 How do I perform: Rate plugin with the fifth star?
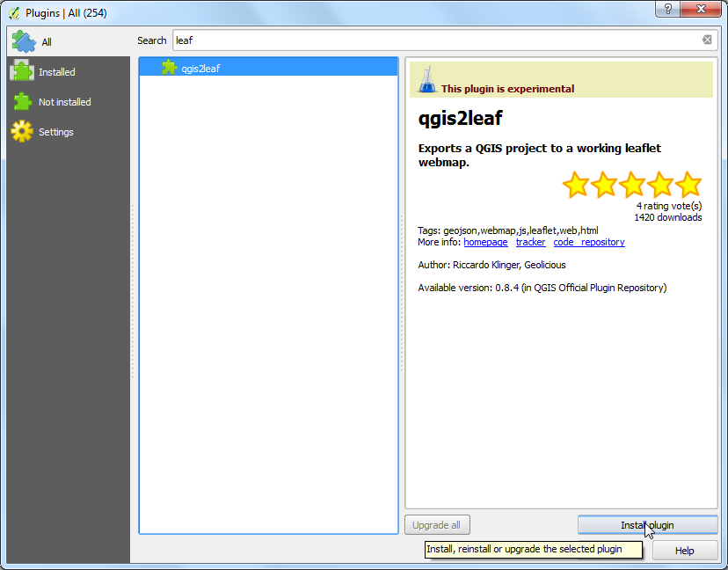pos(688,185)
